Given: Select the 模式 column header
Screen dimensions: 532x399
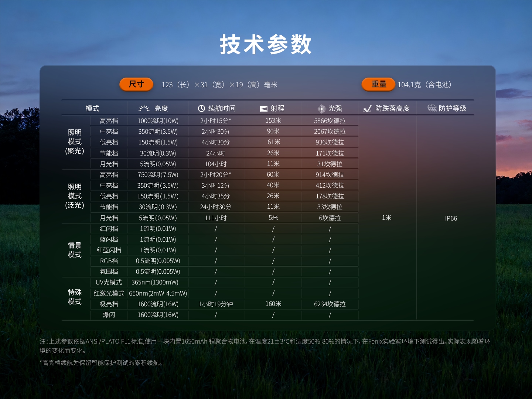Looking at the screenshot, I should pos(92,108).
